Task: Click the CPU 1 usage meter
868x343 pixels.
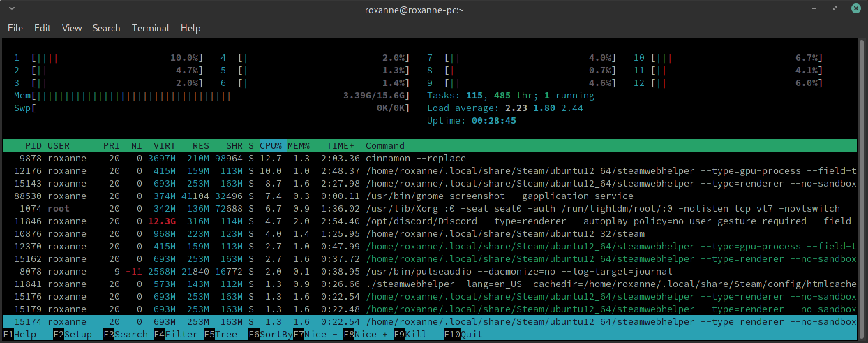Action: point(107,58)
